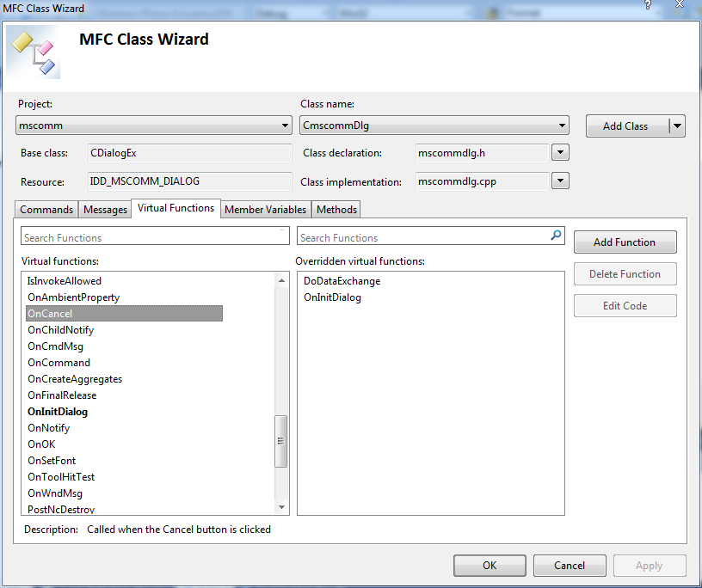Select OnOK in the list
Viewport: 702px width, 588px height.
click(41, 444)
